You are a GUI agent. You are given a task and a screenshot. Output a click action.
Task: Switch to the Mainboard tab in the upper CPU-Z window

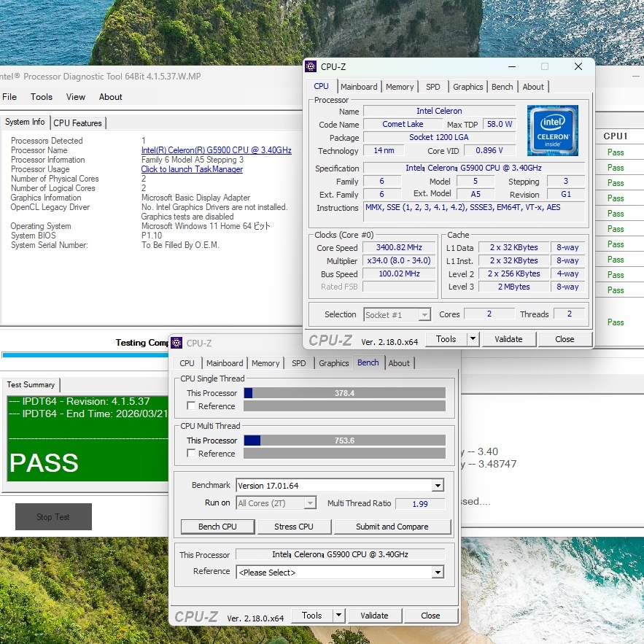click(359, 87)
